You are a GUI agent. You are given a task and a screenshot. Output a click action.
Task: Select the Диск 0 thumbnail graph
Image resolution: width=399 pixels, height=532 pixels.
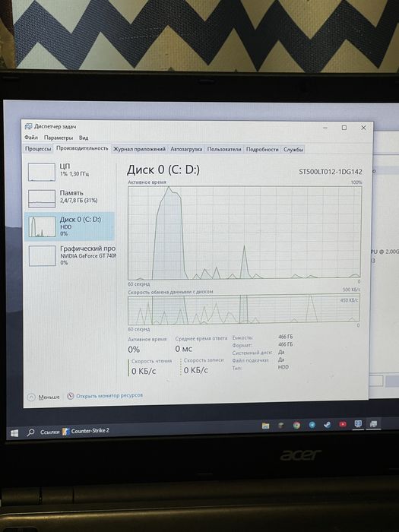point(42,226)
